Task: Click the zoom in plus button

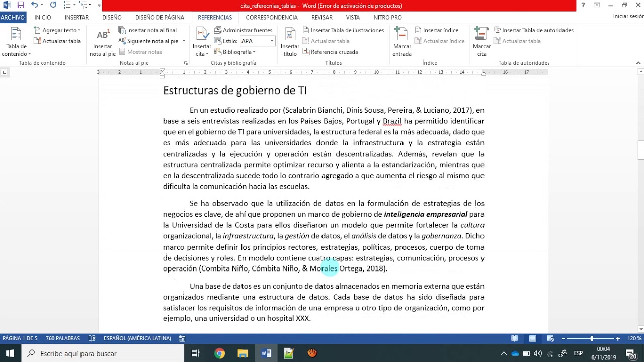Action: coord(618,339)
